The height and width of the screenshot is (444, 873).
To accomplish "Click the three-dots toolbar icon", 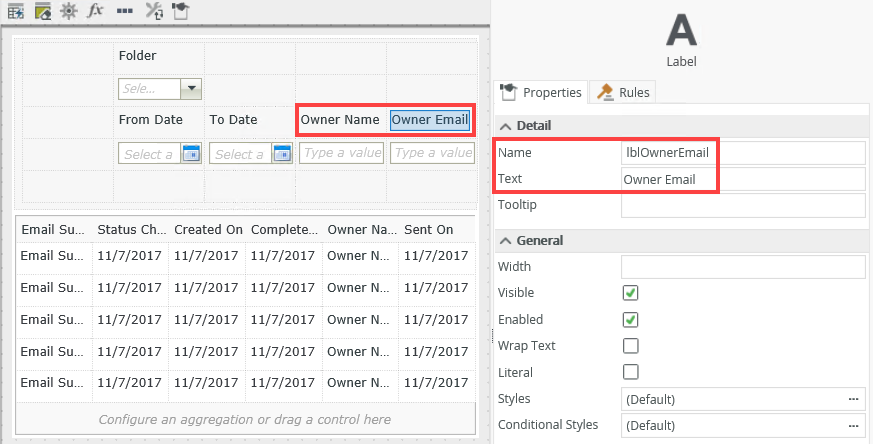I will pyautogui.click(x=124, y=11).
